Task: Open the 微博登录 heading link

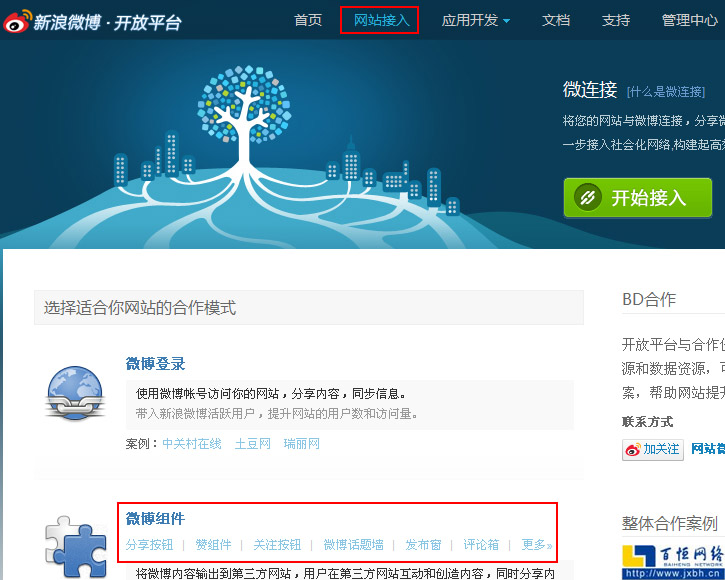Action: (x=155, y=364)
